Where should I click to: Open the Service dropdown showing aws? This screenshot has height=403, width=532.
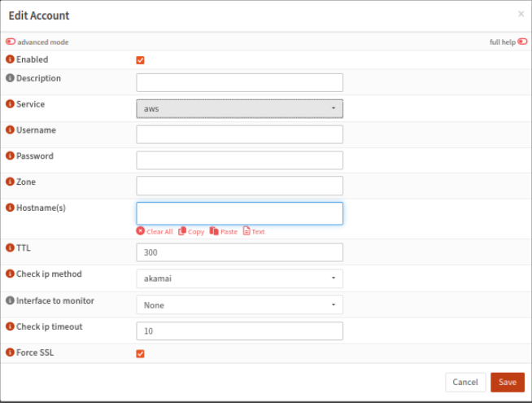pyautogui.click(x=239, y=108)
